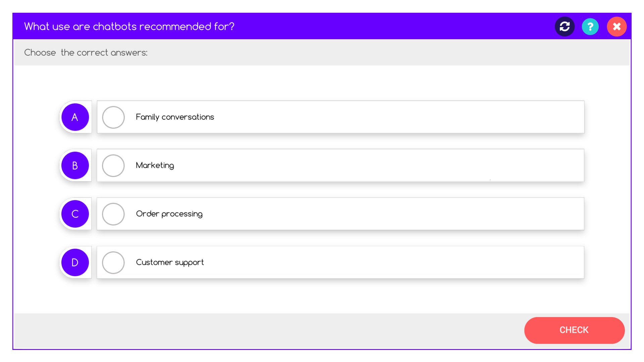
Task: Click the purple letter C badge
Action: (x=75, y=214)
